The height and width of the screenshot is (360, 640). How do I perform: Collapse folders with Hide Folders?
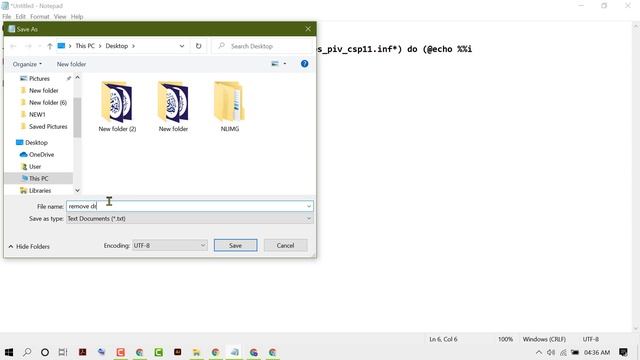click(29, 247)
